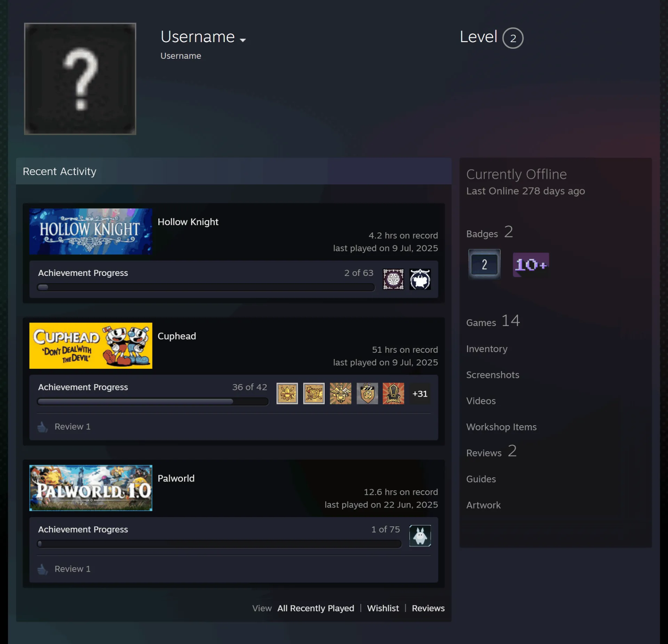This screenshot has height=644, width=668.
Task: View All Recently Played games
Action: click(x=316, y=608)
